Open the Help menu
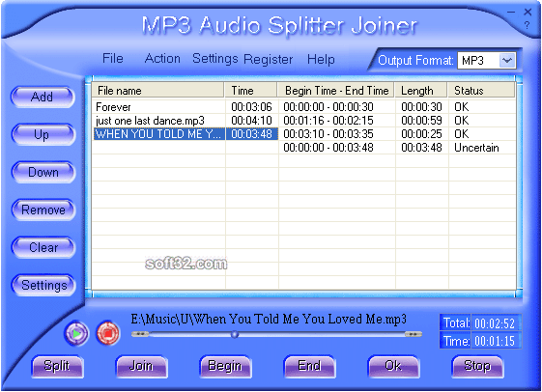The image size is (542, 392). 321,60
